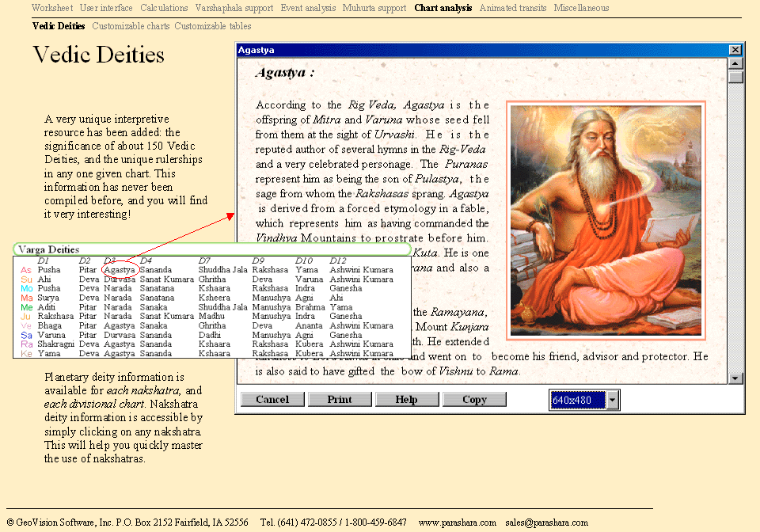
Task: Click the D9 column header
Action: click(x=258, y=260)
